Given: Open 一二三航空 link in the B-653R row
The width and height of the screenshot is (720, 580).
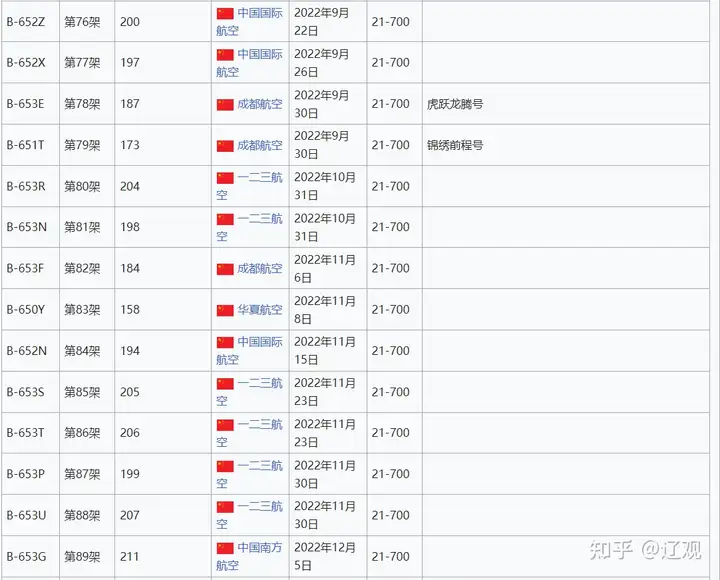Looking at the screenshot, I should click(x=249, y=186).
